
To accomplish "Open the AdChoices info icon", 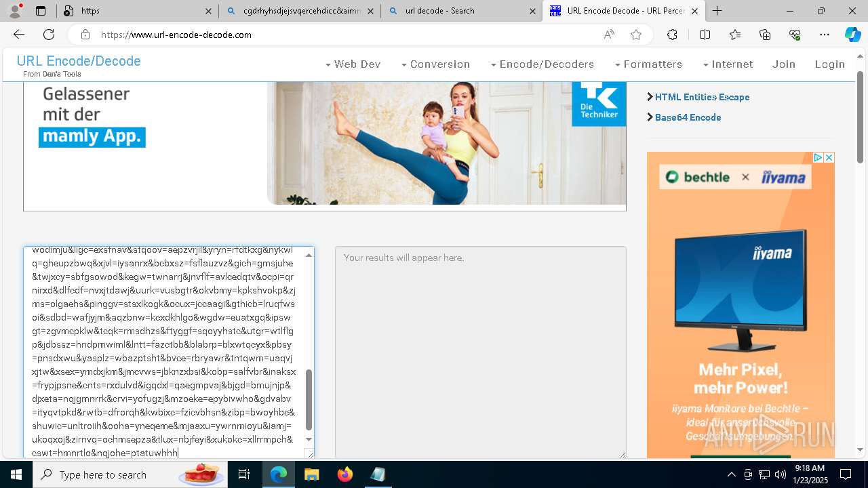I will 818,157.
